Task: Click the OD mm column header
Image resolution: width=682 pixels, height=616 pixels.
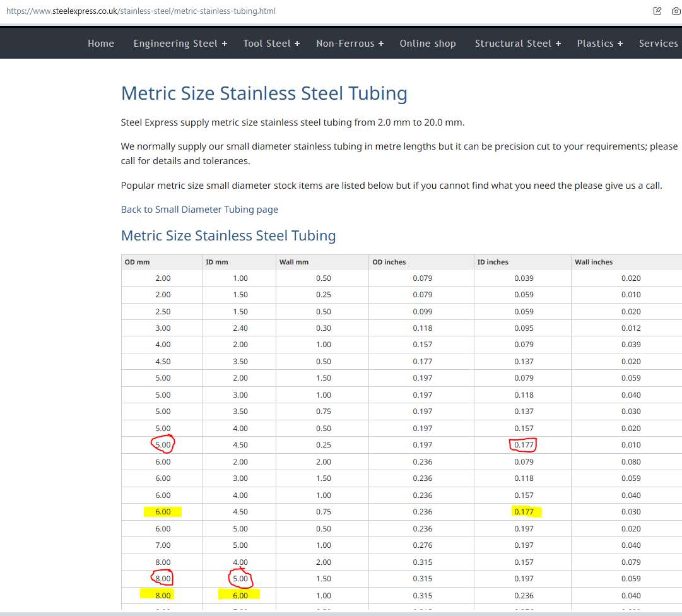Action: point(137,262)
